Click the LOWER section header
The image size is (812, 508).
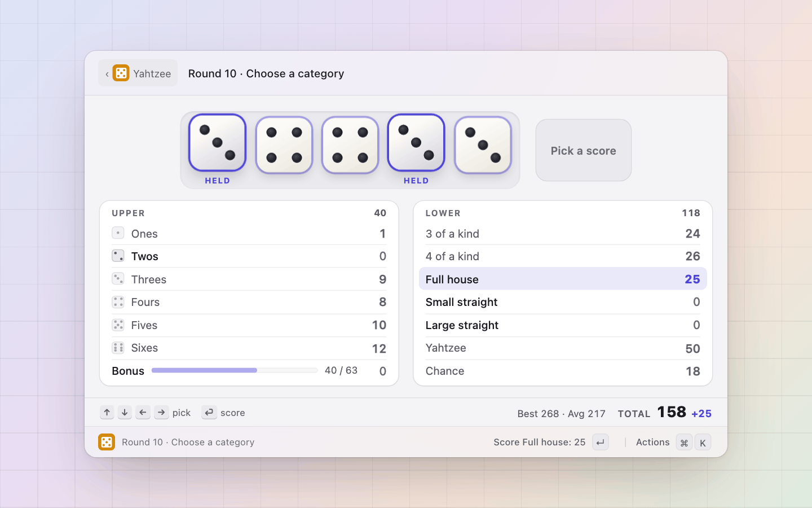click(443, 213)
